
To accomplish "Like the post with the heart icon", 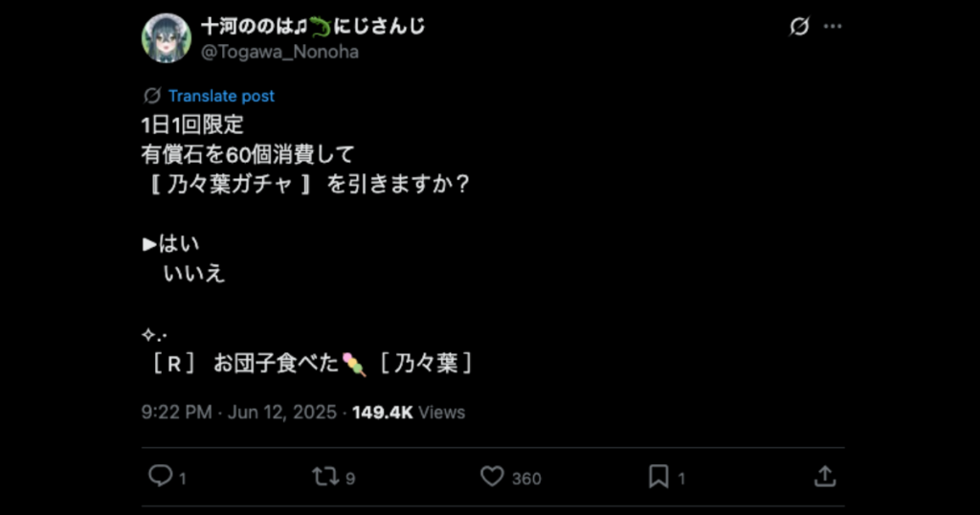I will 492,477.
